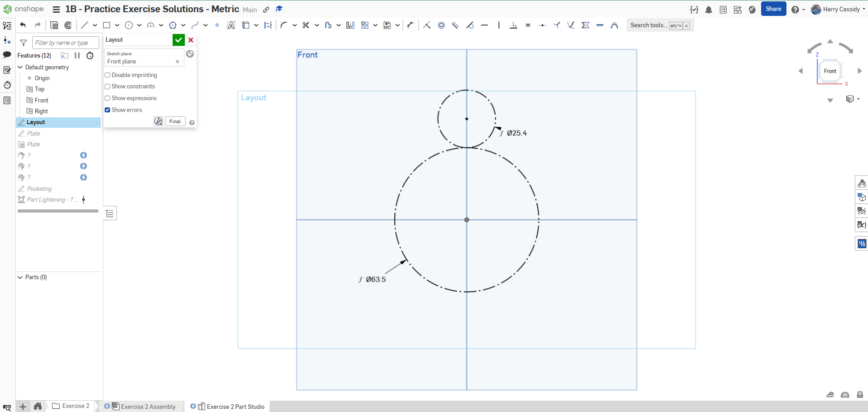Apply the Concentric constraint tool
868x412 pixels.
point(441,25)
